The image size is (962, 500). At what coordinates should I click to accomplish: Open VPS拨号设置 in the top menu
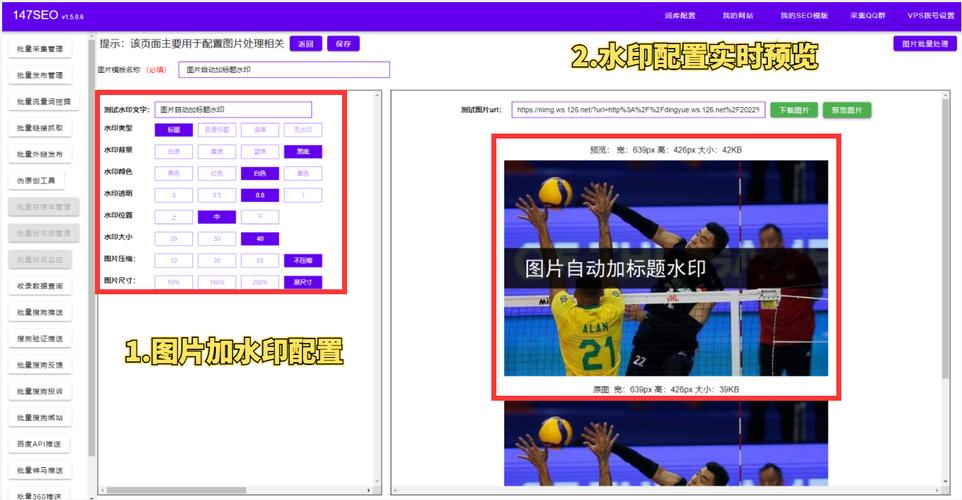(930, 16)
